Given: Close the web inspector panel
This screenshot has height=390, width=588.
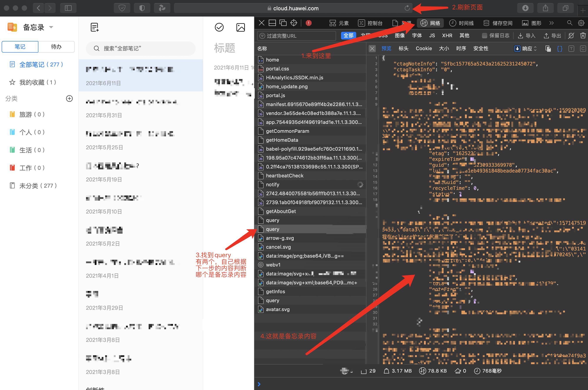Looking at the screenshot, I should pos(262,23).
